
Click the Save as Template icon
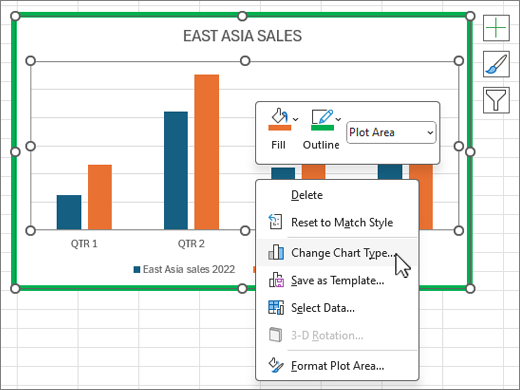pos(276,280)
